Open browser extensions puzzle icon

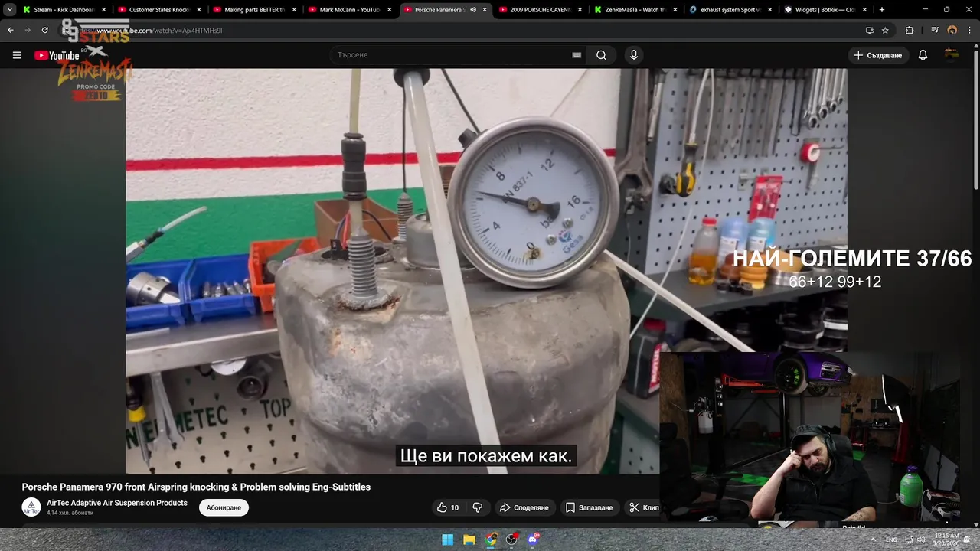[x=910, y=30]
